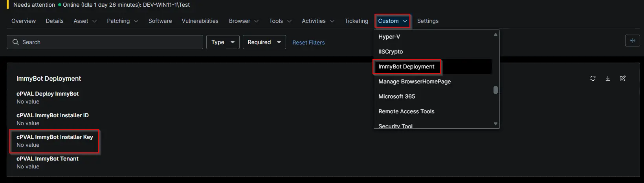Image resolution: width=644 pixels, height=183 pixels.
Task: Expand the Activities tab dropdown
Action: [x=318, y=21]
